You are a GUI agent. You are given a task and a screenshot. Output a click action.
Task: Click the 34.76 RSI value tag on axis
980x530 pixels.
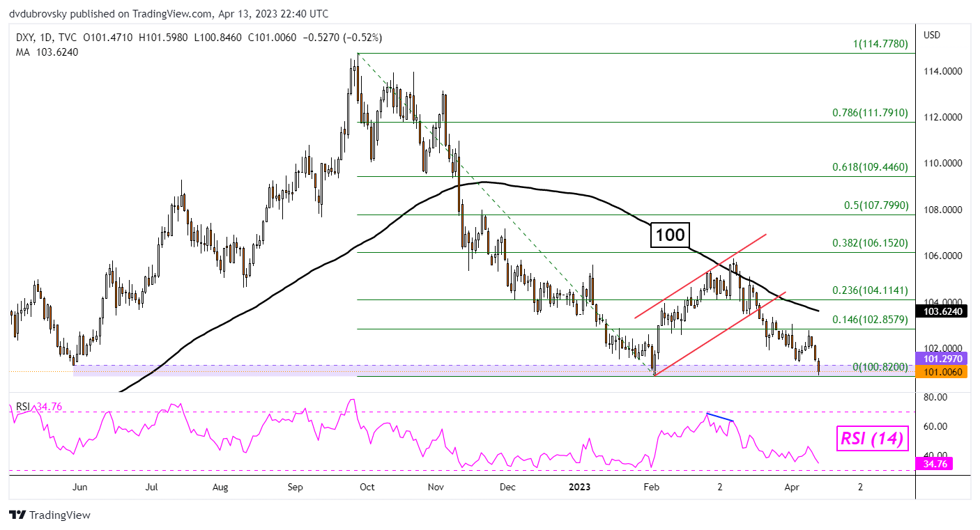click(935, 463)
